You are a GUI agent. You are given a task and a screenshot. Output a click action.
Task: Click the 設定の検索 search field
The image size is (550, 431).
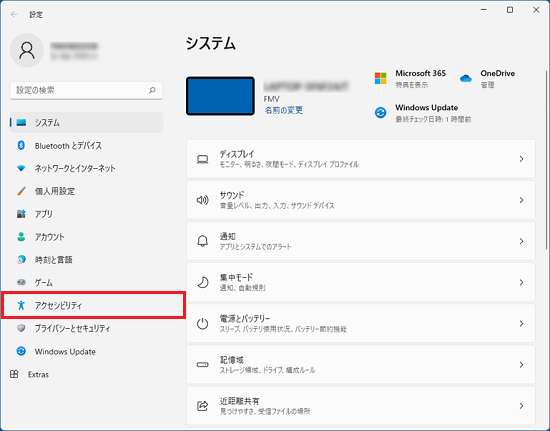point(86,90)
